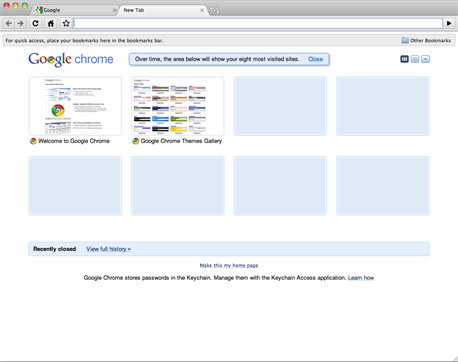Click the red window close button

(x=6, y=5)
